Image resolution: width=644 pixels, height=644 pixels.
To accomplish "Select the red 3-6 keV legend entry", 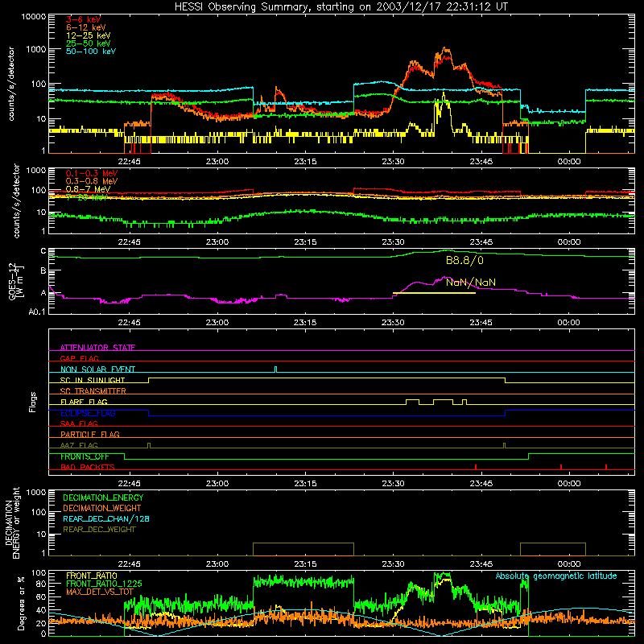I will click(x=83, y=19).
